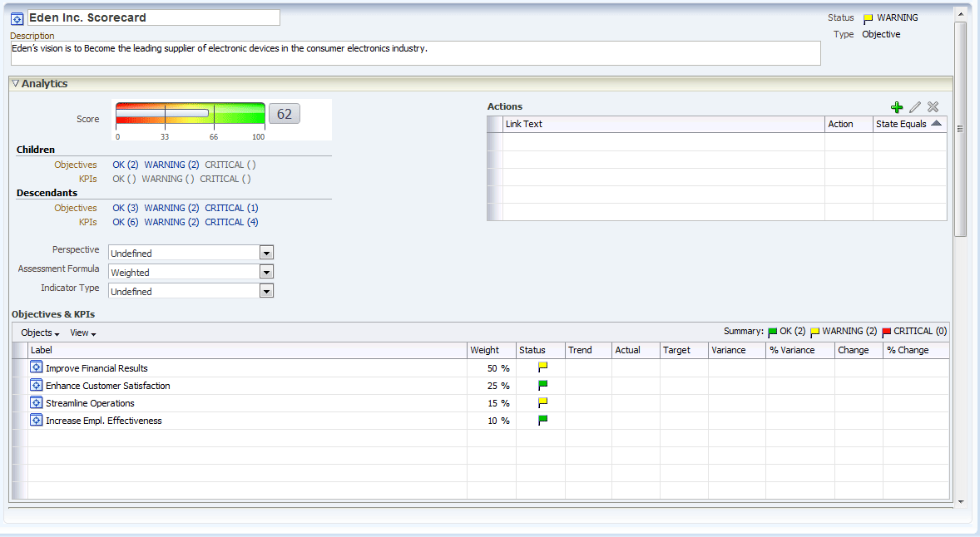Click the Descendants Objectives OK (3) link
This screenshot has width=980, height=537.
(x=126, y=208)
